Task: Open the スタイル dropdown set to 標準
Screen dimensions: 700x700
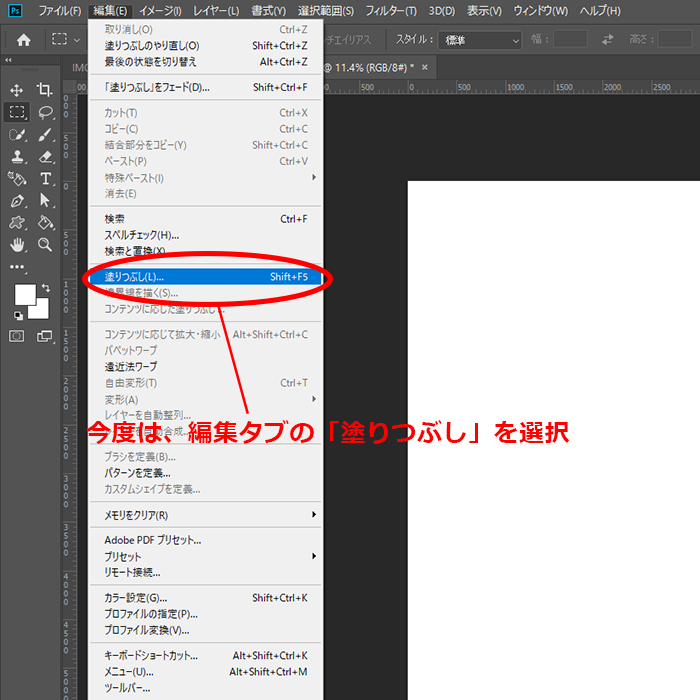Action: (479, 40)
